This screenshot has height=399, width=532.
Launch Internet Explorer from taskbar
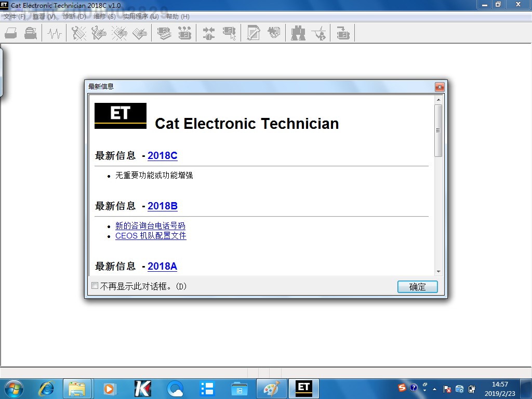pyautogui.click(x=46, y=389)
